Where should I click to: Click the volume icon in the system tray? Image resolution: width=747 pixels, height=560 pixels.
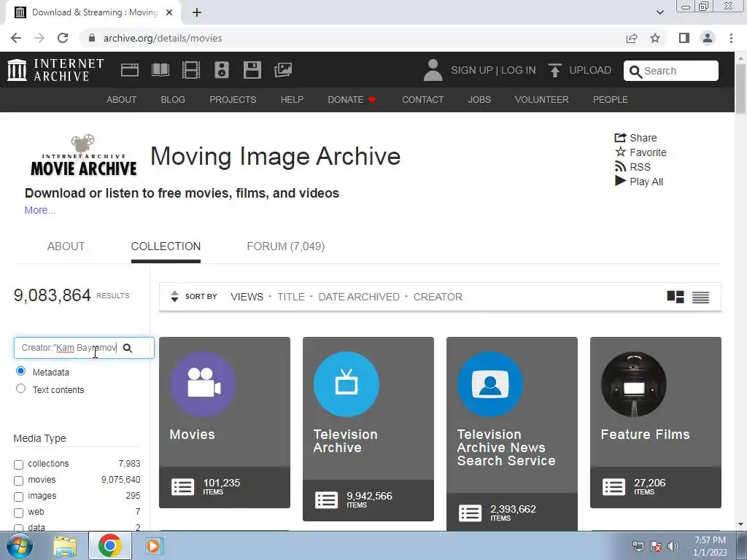pos(673,545)
